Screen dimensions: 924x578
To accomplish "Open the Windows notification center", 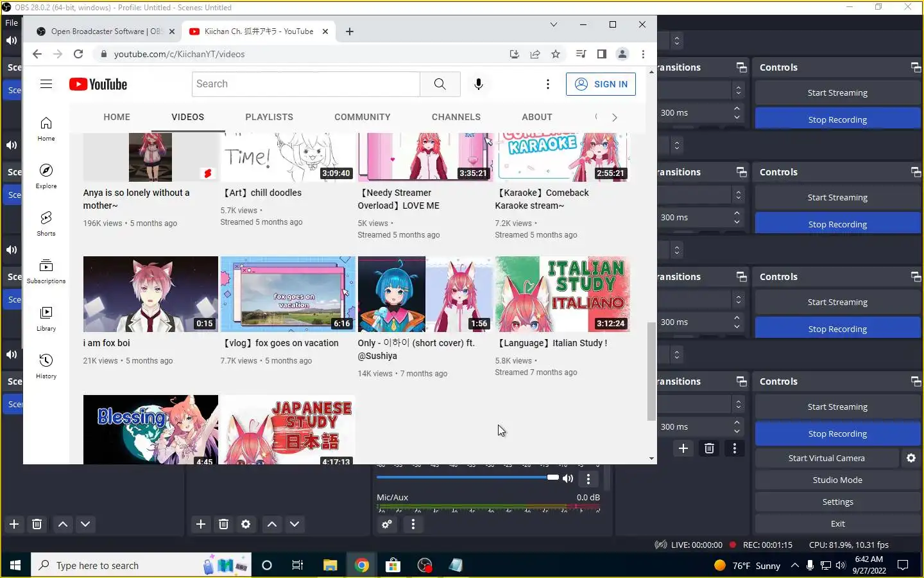I will [x=903, y=565].
